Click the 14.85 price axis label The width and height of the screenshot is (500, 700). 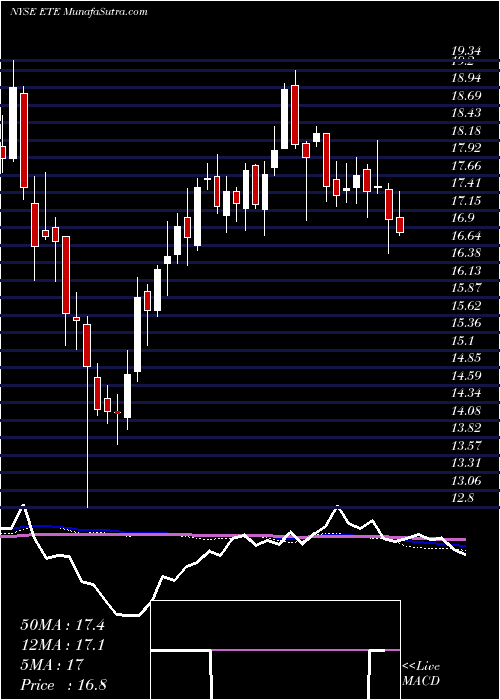click(x=466, y=358)
